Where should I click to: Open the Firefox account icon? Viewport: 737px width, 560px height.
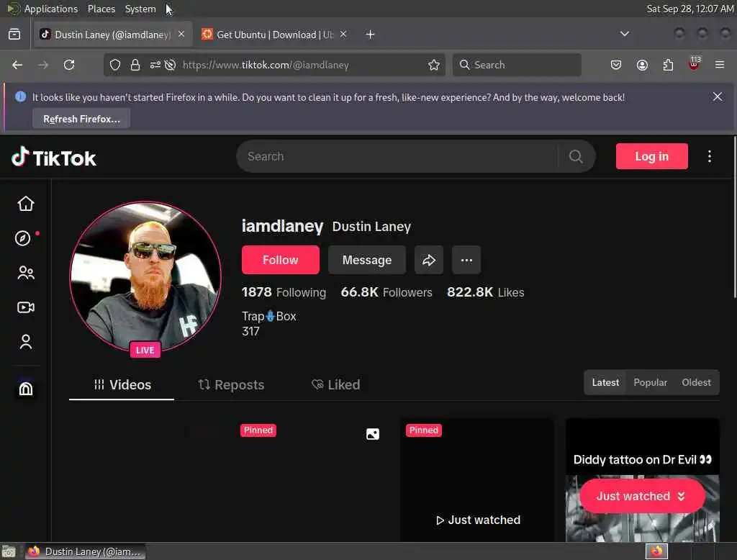[642, 65]
